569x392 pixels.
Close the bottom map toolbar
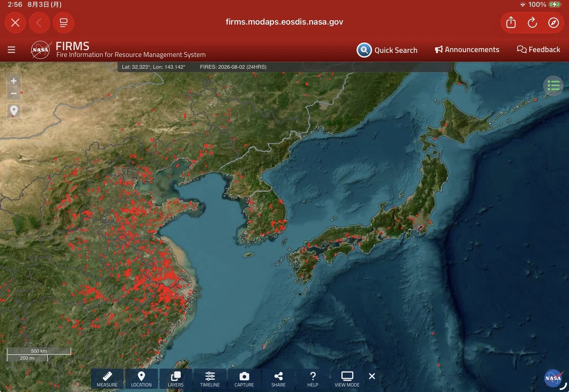[x=372, y=376]
